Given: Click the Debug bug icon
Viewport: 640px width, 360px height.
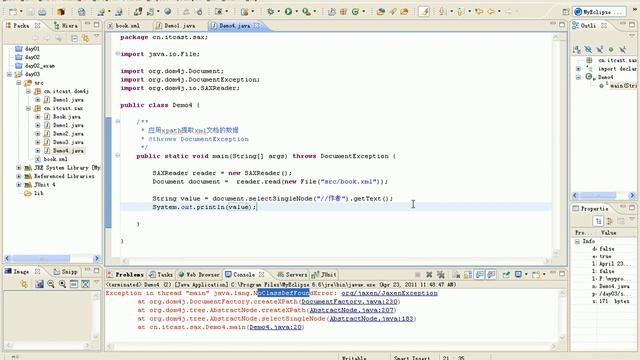Looking at the screenshot, I should point(270,12).
